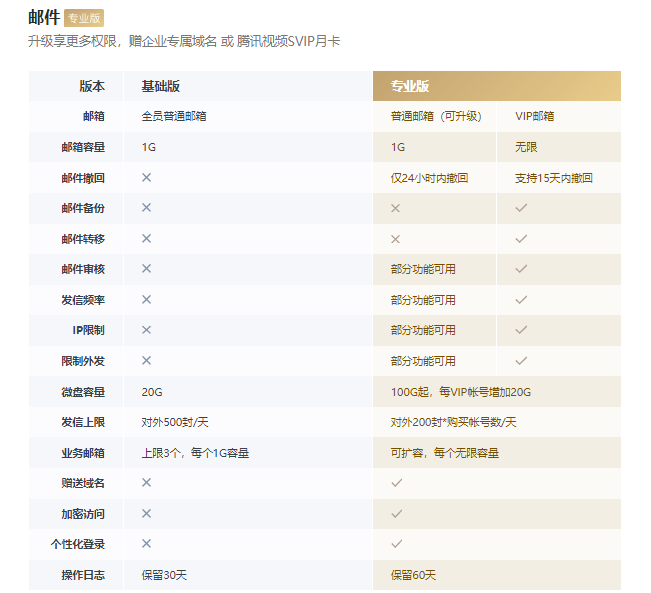Image resolution: width=651 pixels, height=593 pixels.
Task: Click the VIP邮箱 checkmark in the IP限制 row
Action: tap(520, 330)
